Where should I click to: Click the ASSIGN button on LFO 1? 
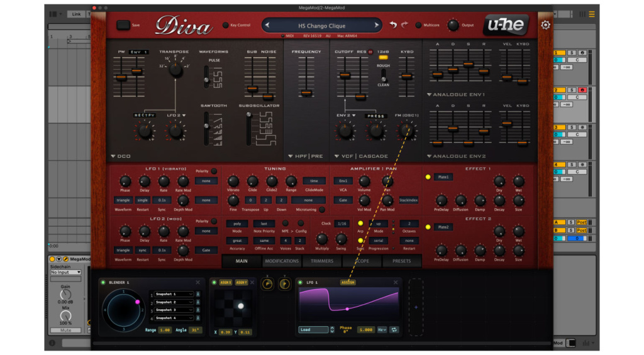click(348, 282)
